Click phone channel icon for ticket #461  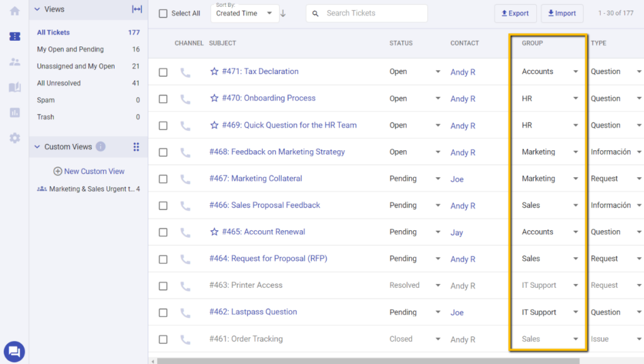[186, 339]
